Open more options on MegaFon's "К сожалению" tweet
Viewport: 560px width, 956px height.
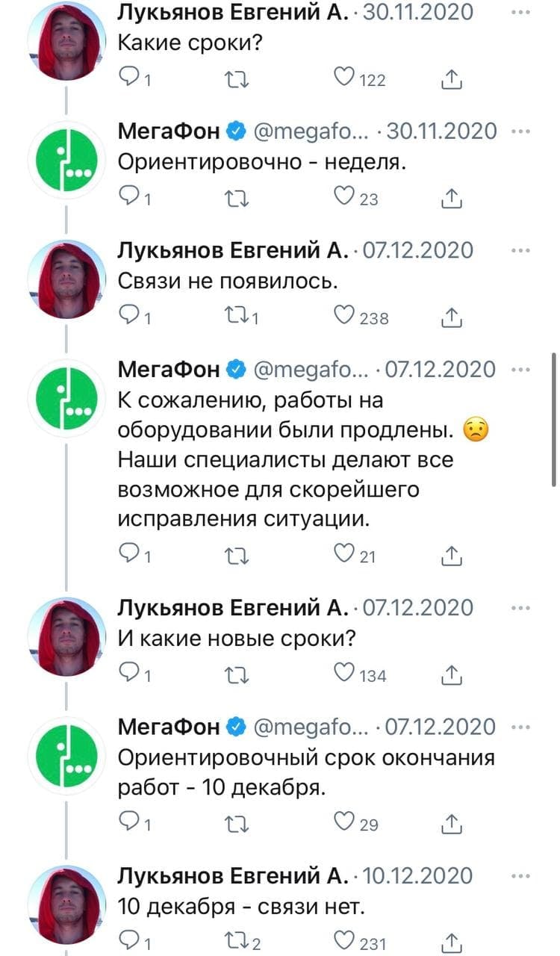520,369
